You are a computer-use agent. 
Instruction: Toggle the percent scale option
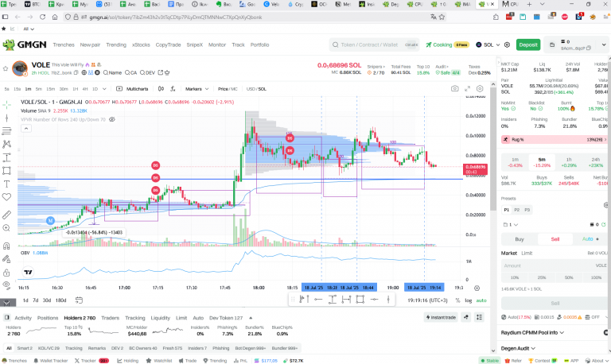[x=458, y=300]
